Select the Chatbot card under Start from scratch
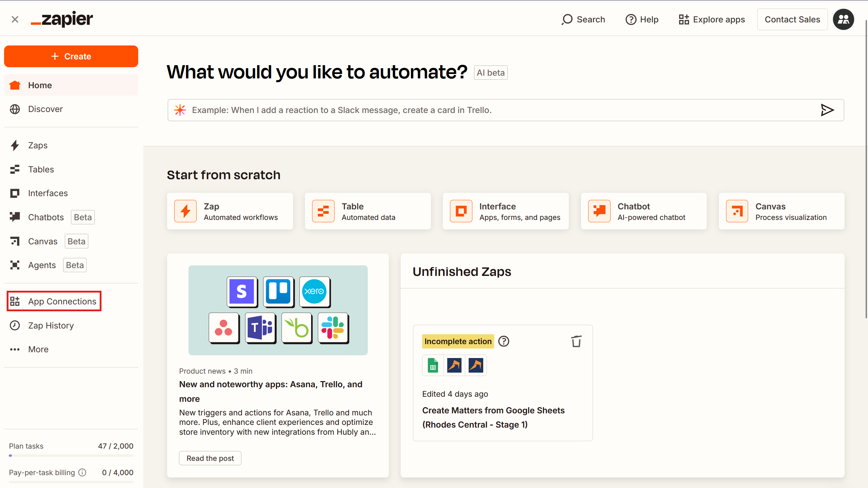 [x=644, y=211]
